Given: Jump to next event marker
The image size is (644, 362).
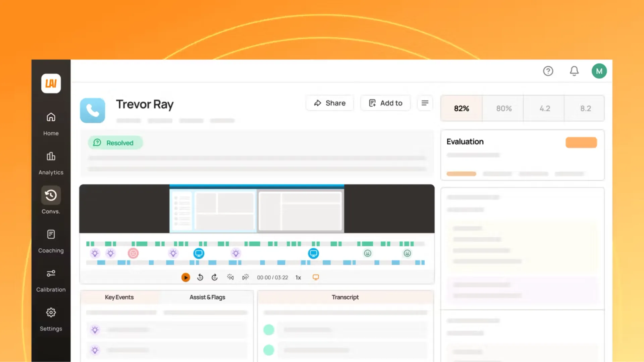Looking at the screenshot, I should point(246,277).
